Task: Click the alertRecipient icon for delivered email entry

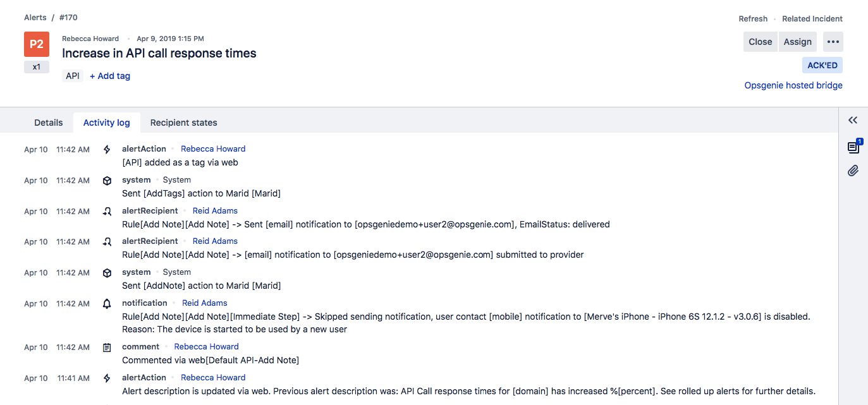Action: click(107, 211)
